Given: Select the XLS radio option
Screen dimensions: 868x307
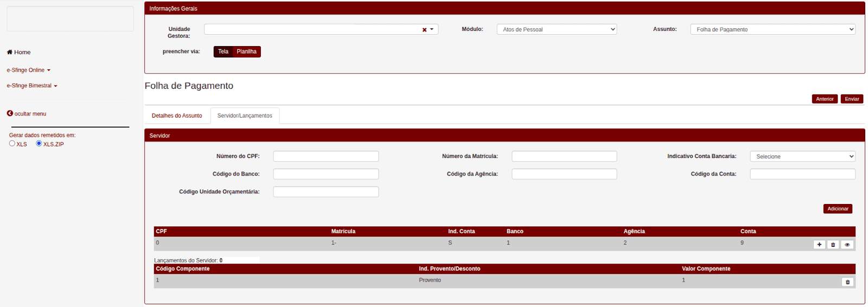Looking at the screenshot, I should pos(12,143).
